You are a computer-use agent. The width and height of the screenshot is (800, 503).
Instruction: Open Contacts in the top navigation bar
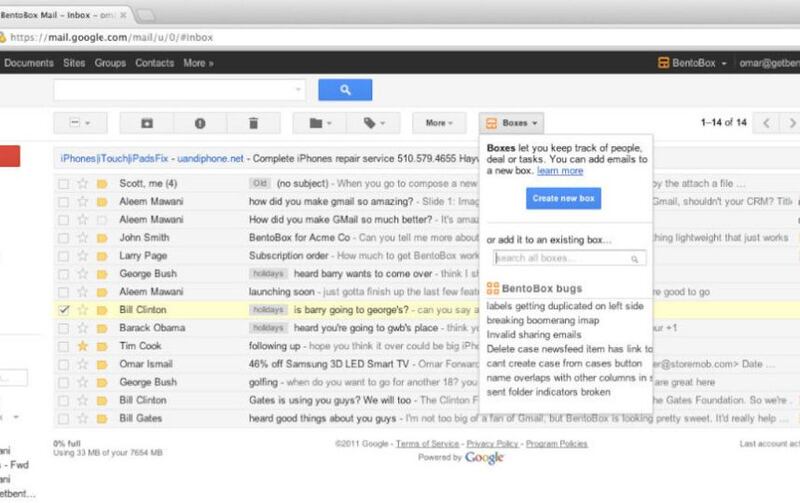tap(155, 63)
